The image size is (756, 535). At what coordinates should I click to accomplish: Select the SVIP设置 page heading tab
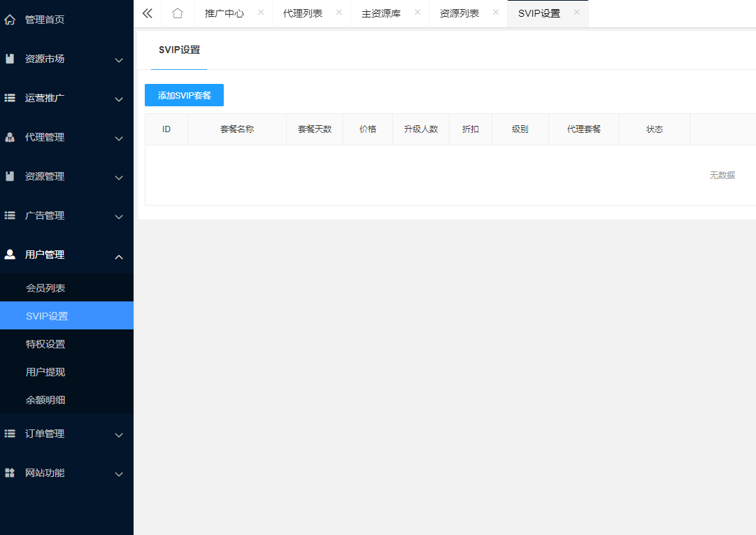[x=179, y=50]
